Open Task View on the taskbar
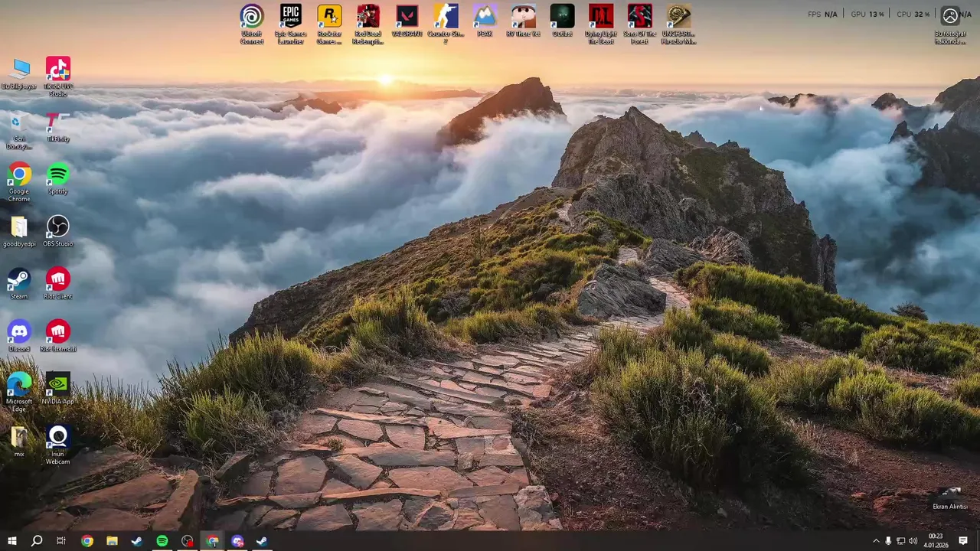Screen dimensions: 980x551 pyautogui.click(x=61, y=541)
